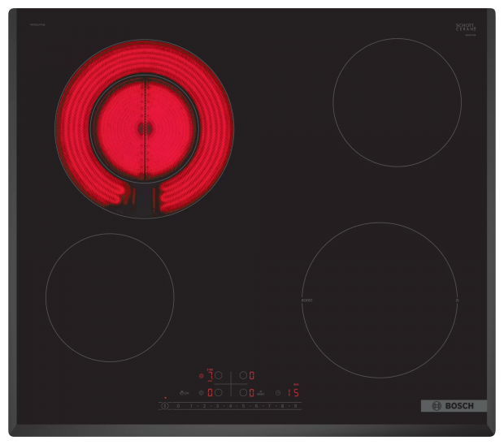Click the Bosch logo badge

tap(454, 405)
